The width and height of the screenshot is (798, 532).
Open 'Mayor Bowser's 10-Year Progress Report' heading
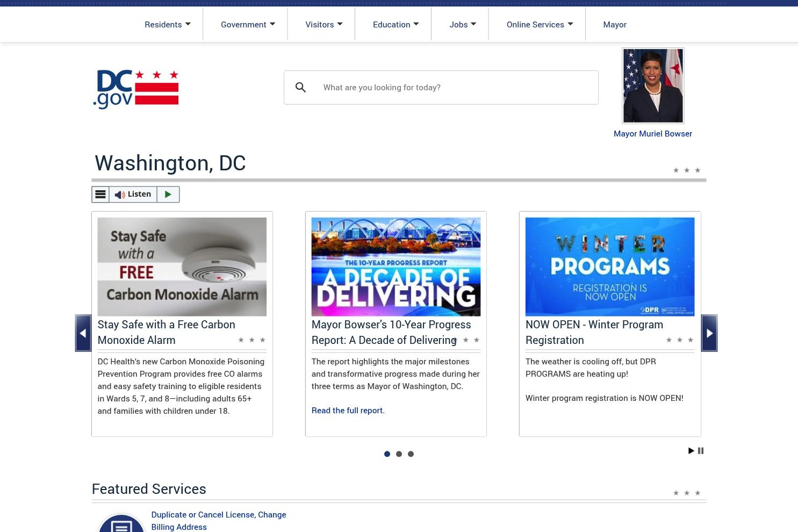point(391,332)
